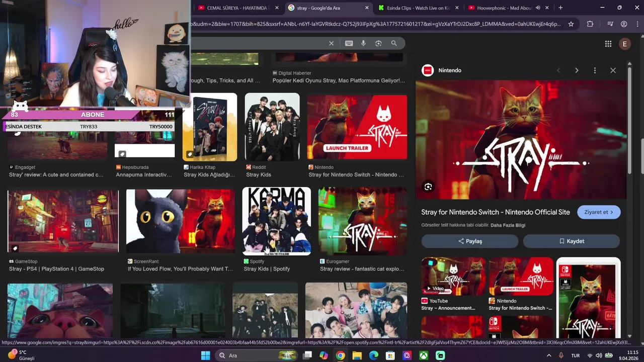Open Chrome extensions puzzle icon

tap(590, 24)
